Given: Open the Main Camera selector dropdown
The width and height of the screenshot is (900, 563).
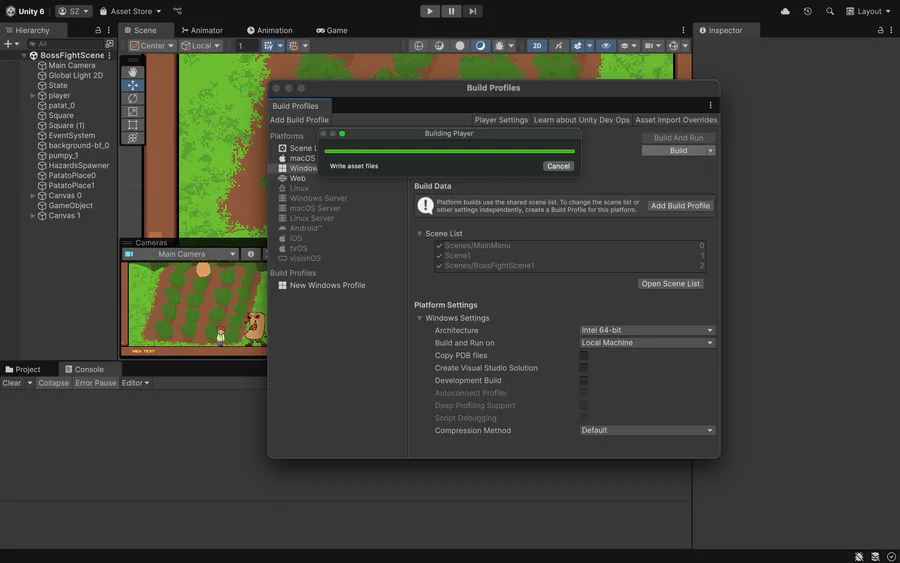Looking at the screenshot, I should point(180,254).
